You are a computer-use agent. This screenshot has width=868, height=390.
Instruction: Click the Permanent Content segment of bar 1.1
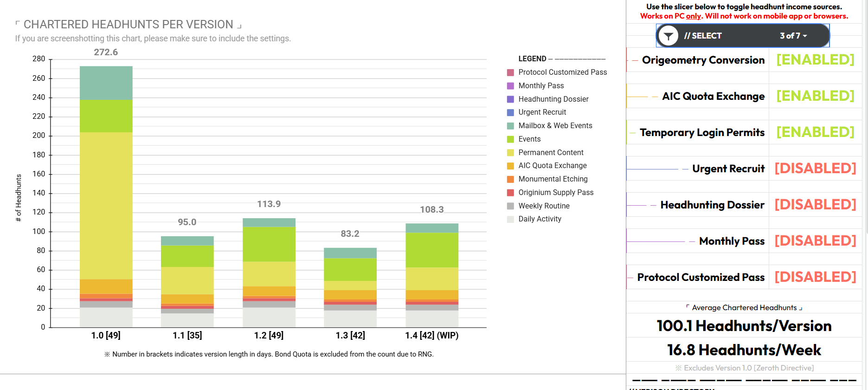(187, 280)
